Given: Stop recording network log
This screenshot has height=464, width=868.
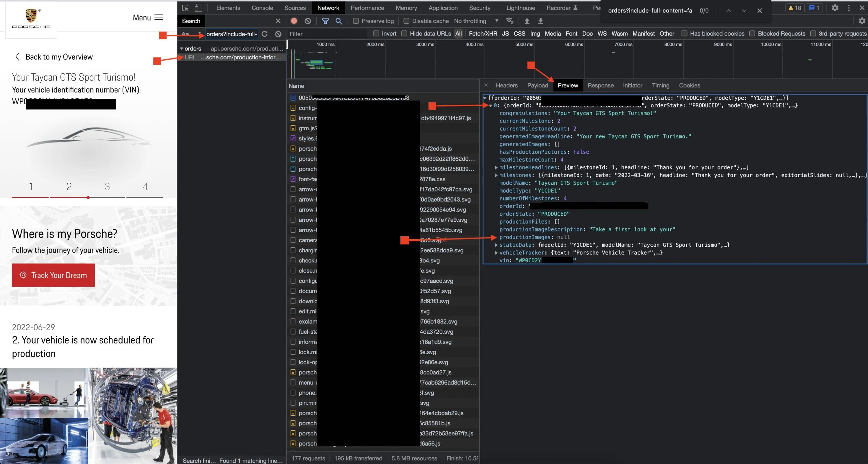Looking at the screenshot, I should coord(294,21).
